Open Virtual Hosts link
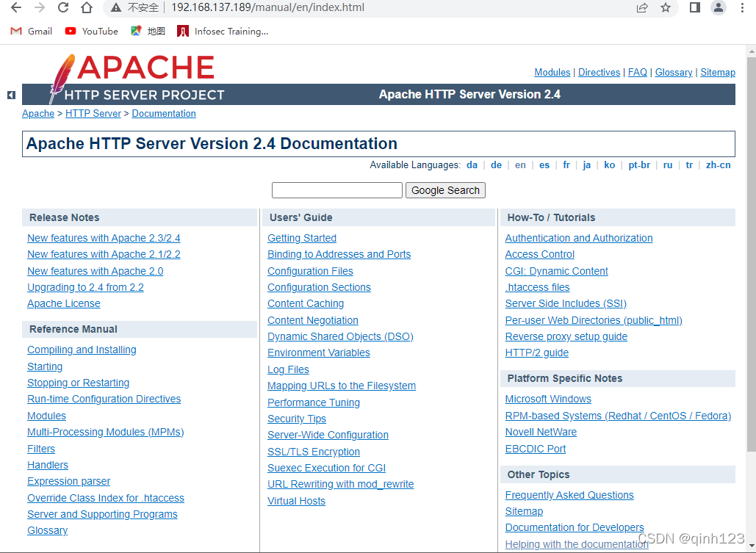 [x=296, y=501]
